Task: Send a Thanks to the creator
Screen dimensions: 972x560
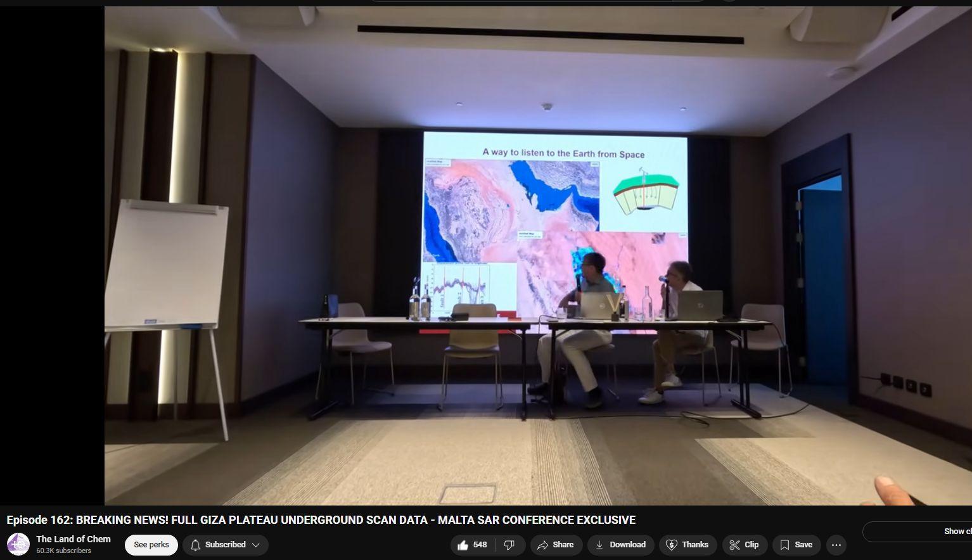Action: (687, 545)
